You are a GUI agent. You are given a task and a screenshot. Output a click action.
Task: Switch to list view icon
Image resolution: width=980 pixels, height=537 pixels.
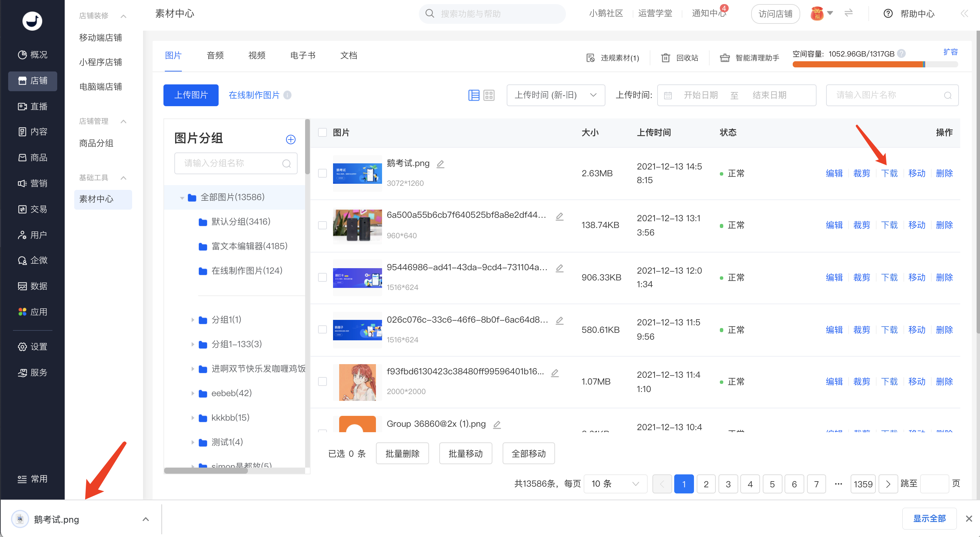click(x=474, y=95)
